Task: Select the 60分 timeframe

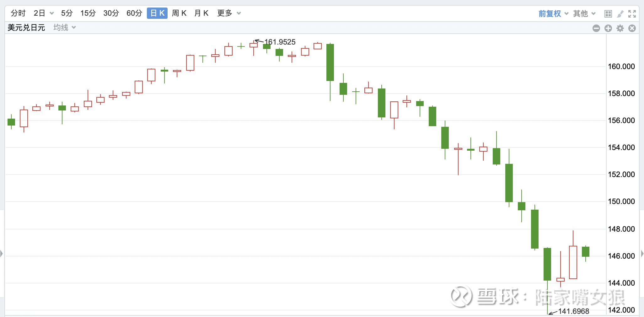Action: (x=134, y=13)
